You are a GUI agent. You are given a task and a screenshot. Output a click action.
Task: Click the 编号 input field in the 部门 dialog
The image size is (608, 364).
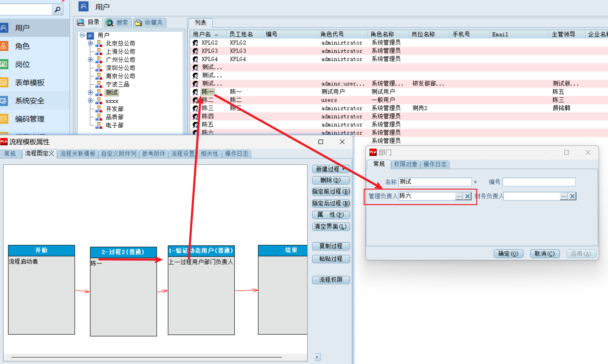tap(539, 182)
